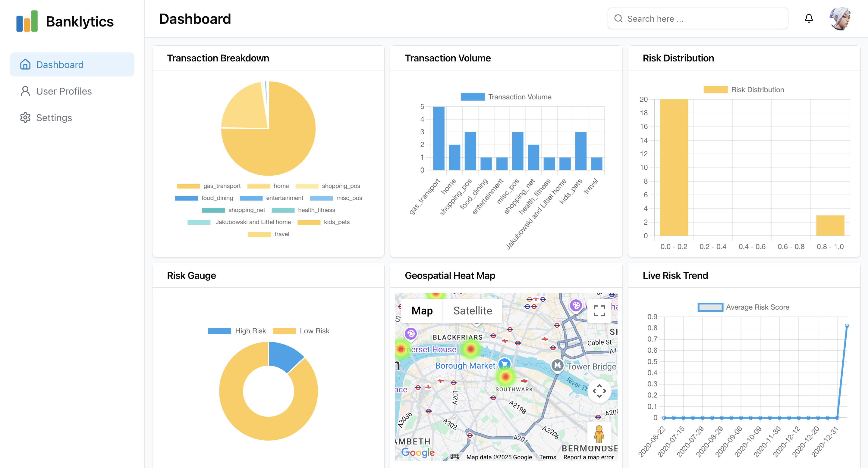Click Report a map error link
The width and height of the screenshot is (868, 468).
tap(588, 457)
